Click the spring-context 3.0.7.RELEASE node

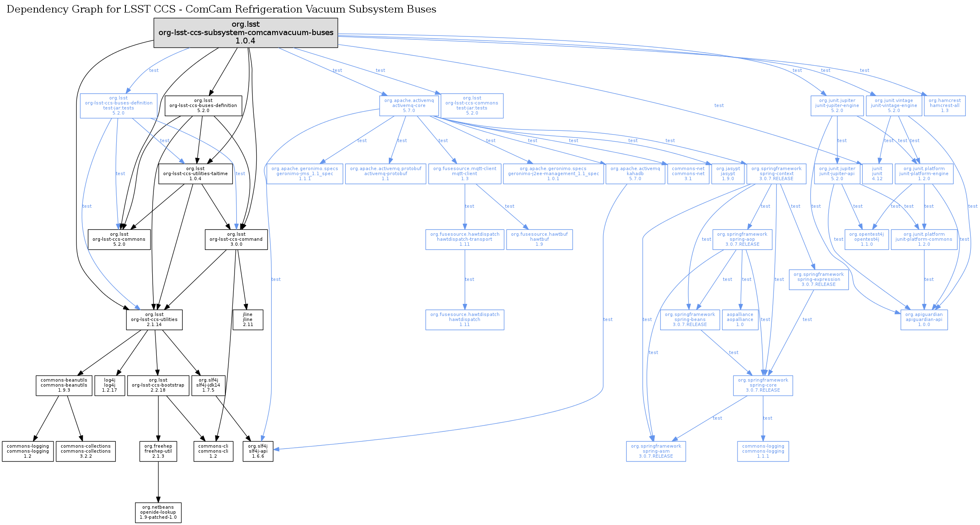tap(776, 173)
